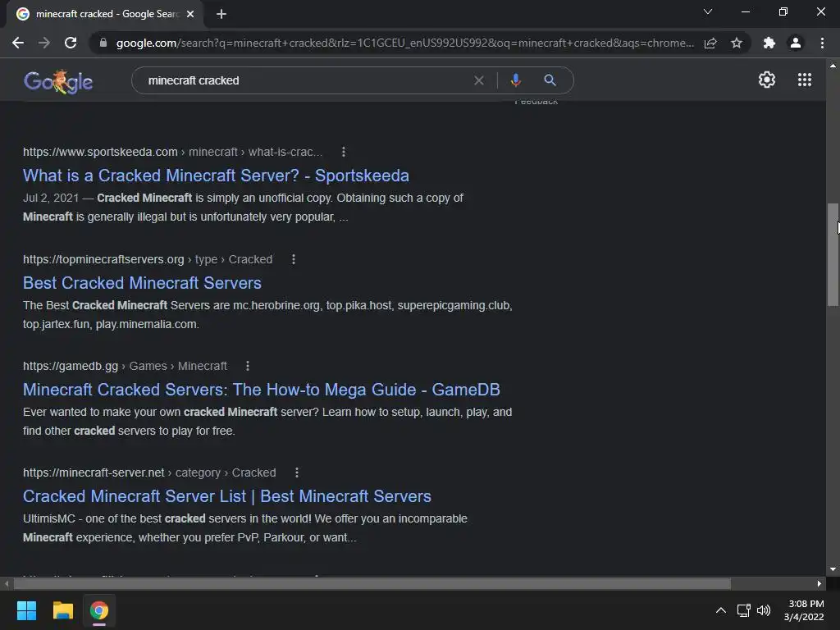
Task: Click the horizontal scrollbar thumb
Action: pos(372,583)
